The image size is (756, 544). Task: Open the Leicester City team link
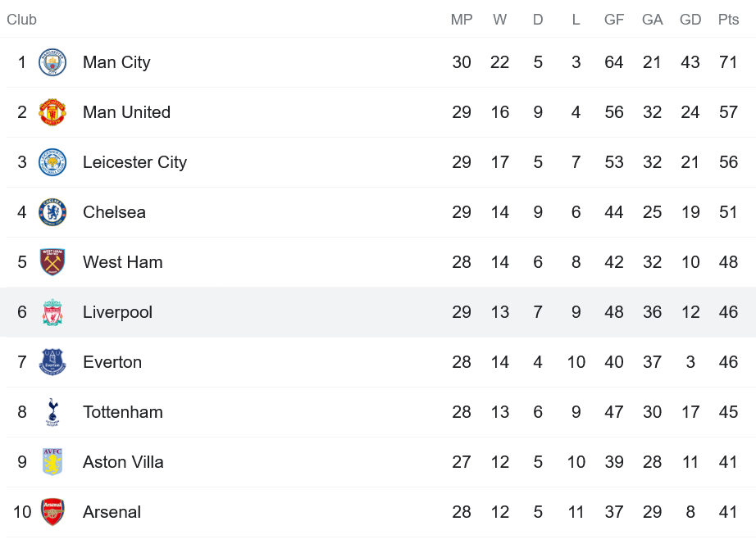coord(134,162)
